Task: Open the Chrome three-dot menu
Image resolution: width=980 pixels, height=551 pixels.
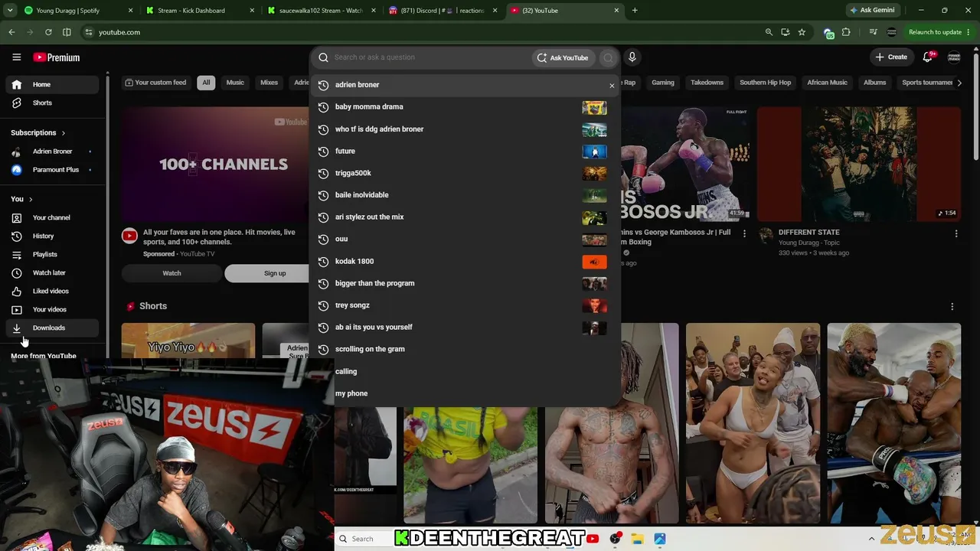Action: click(x=970, y=32)
